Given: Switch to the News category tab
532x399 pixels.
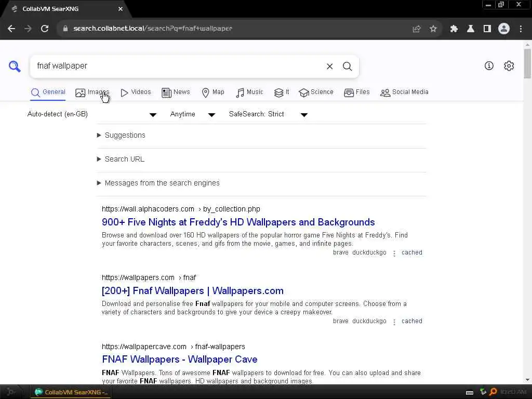Looking at the screenshot, I should point(176,92).
